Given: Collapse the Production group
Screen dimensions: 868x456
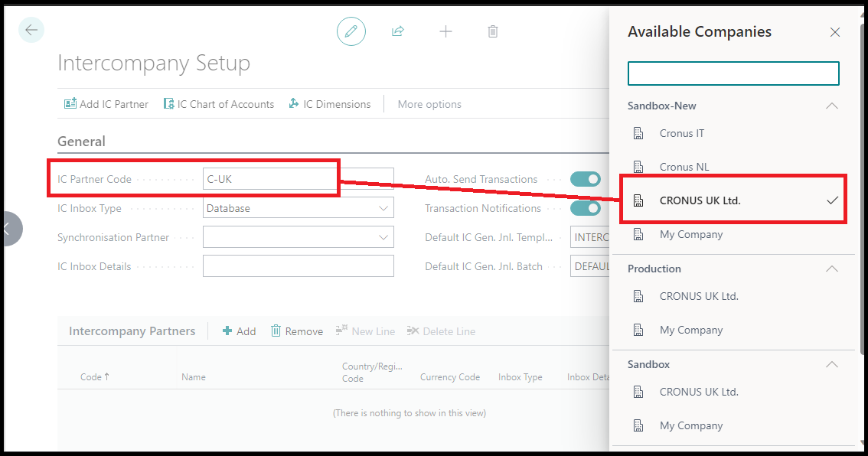Looking at the screenshot, I should [831, 269].
